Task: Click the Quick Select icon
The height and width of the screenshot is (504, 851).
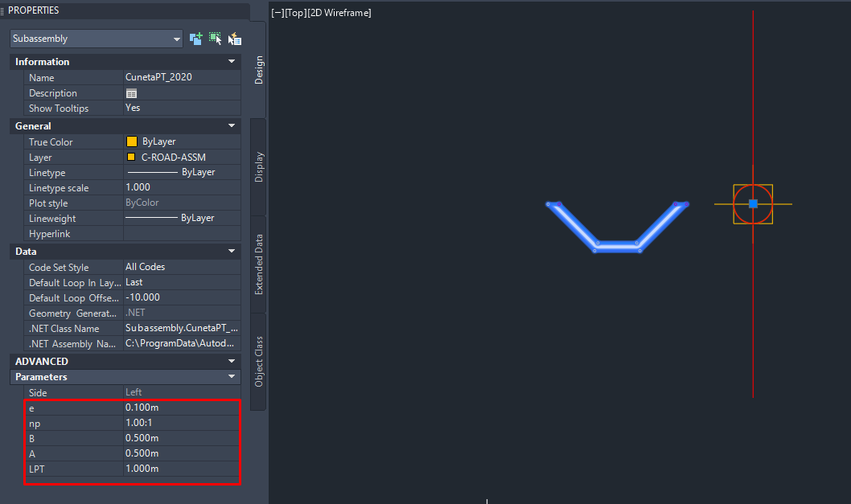Action: 234,39
